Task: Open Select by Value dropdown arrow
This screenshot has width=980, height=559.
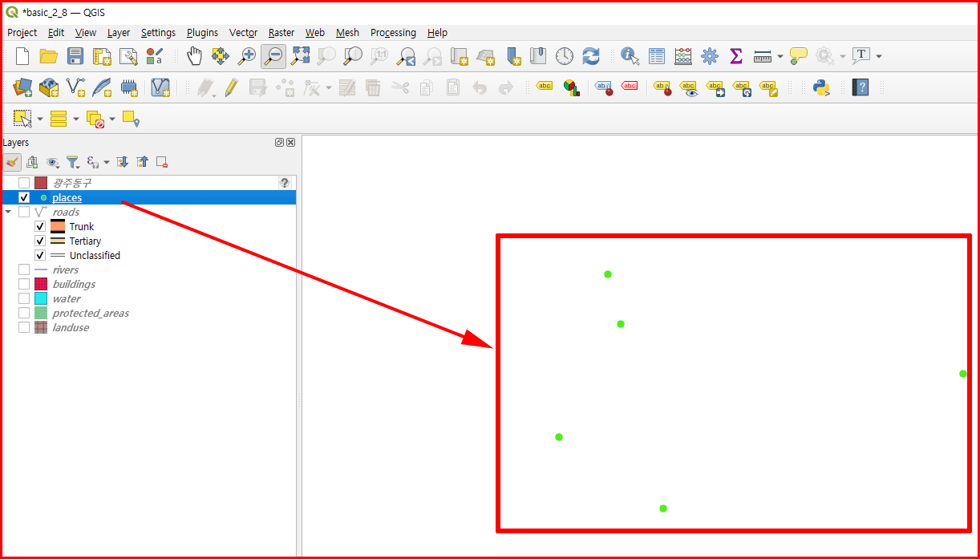Action: 76,119
